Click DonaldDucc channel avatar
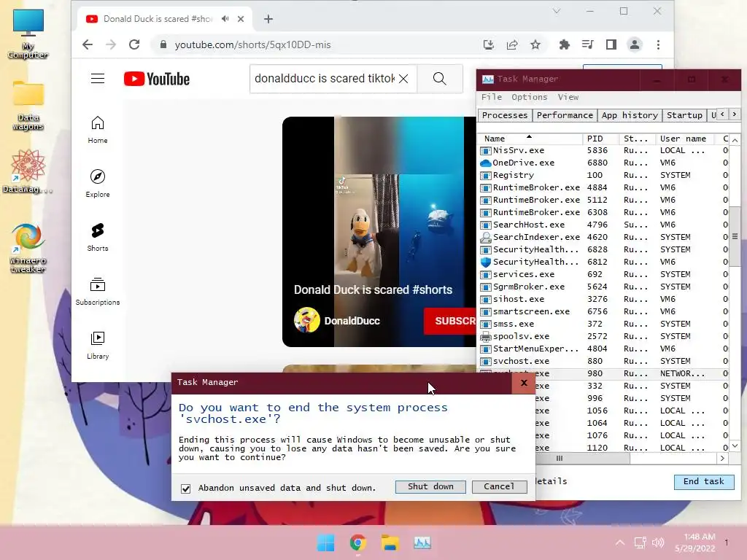This screenshot has width=747, height=560. coord(307,320)
